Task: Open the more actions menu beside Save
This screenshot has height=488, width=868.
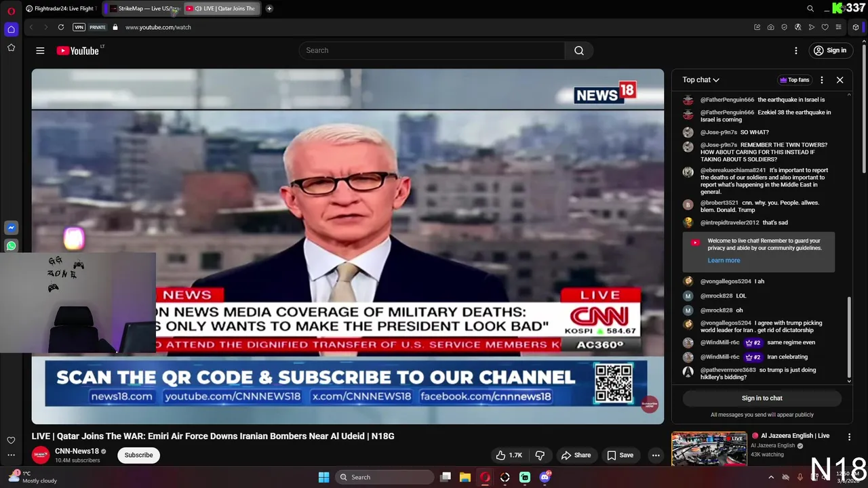Action: [x=656, y=455]
